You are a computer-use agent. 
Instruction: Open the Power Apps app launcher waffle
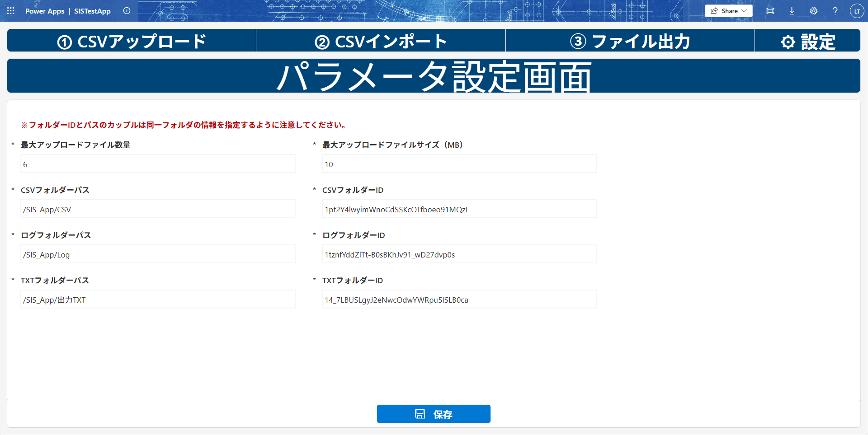coord(11,11)
